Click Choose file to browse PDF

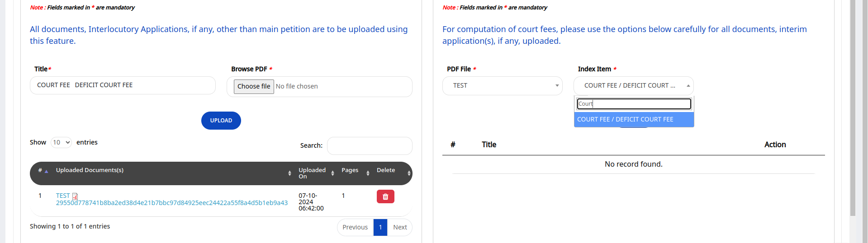point(254,86)
